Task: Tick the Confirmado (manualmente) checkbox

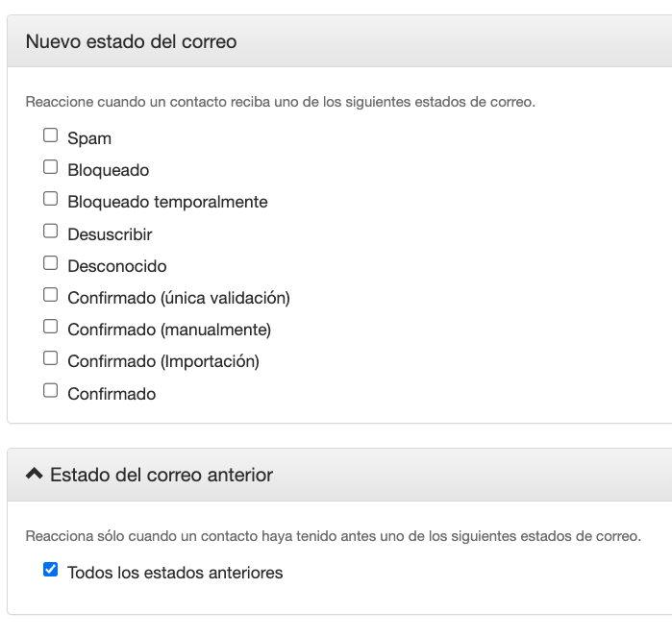Action: (51, 327)
